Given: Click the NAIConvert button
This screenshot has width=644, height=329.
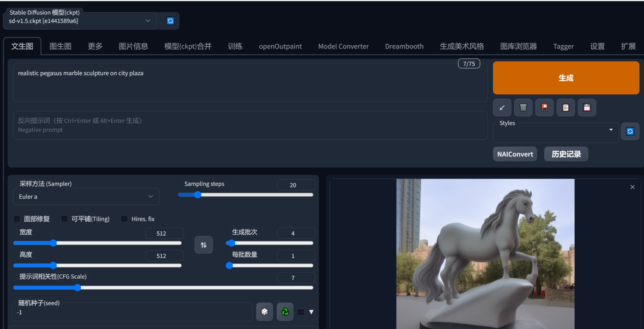Looking at the screenshot, I should click(515, 154).
